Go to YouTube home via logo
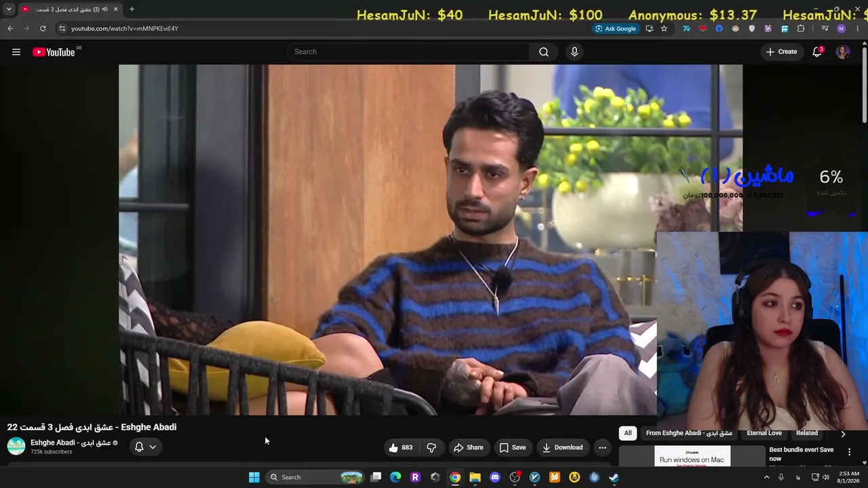 pyautogui.click(x=54, y=52)
